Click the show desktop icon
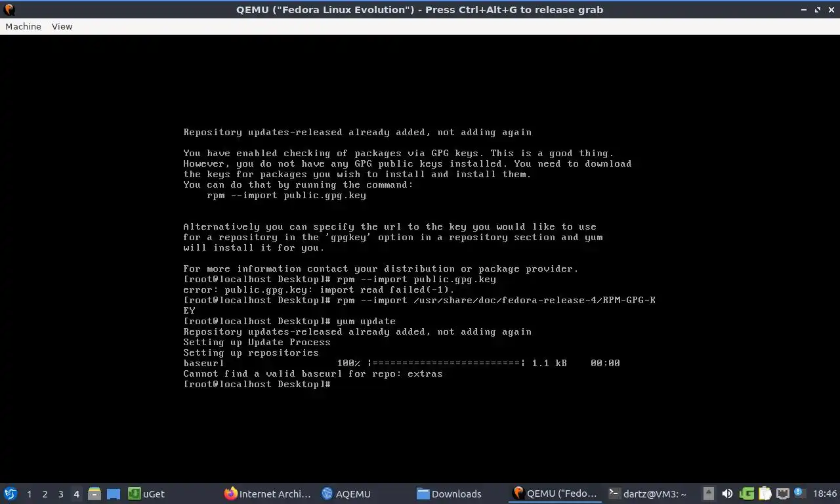 point(113,493)
